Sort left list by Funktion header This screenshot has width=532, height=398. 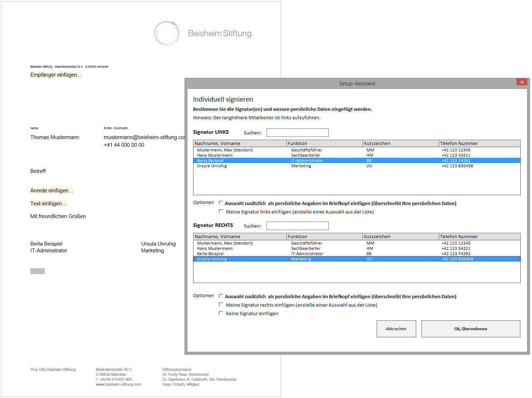(325, 144)
